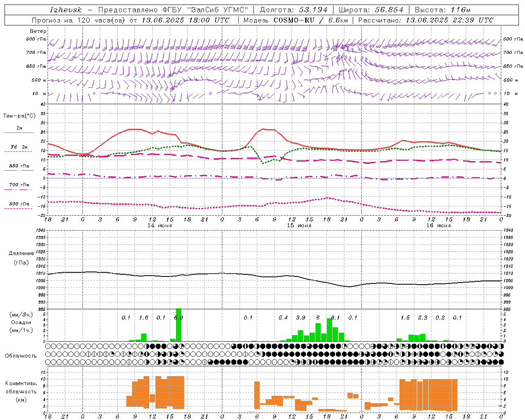Click the 3.9 precipitation total value
This screenshot has width=525, height=420.
point(301,317)
